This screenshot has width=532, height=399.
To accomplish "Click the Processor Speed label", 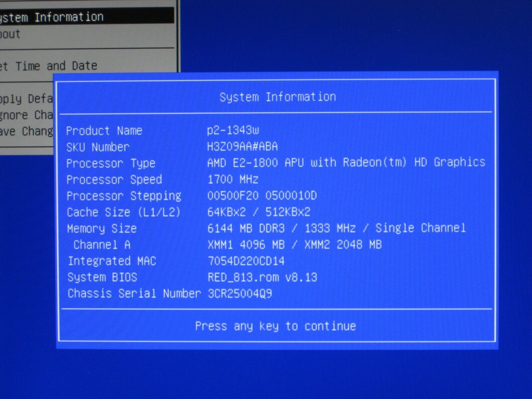I will coord(114,180).
